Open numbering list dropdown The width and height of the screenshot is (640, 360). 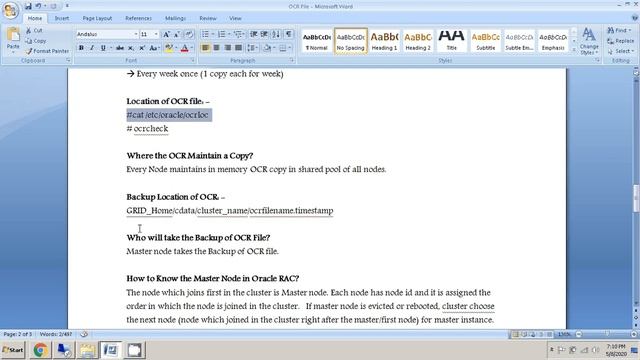[x=229, y=34]
